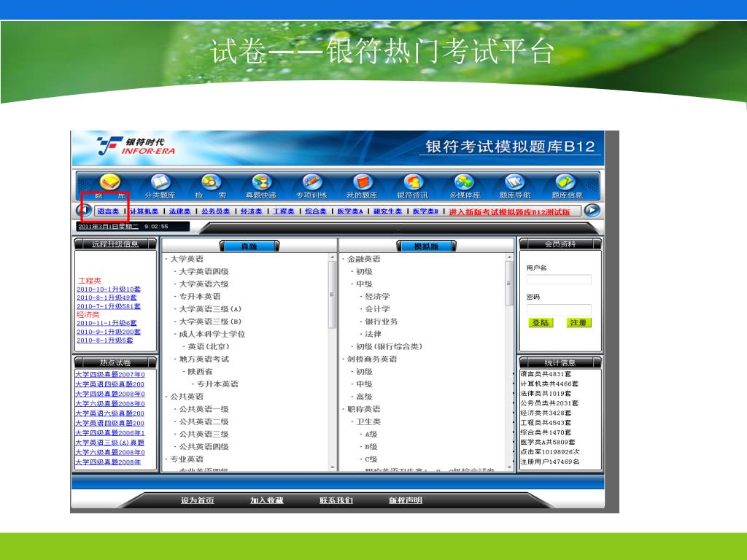This screenshot has width=747, height=560.
Task: Switch to the 模拟题 tab header
Action: pyautogui.click(x=426, y=246)
